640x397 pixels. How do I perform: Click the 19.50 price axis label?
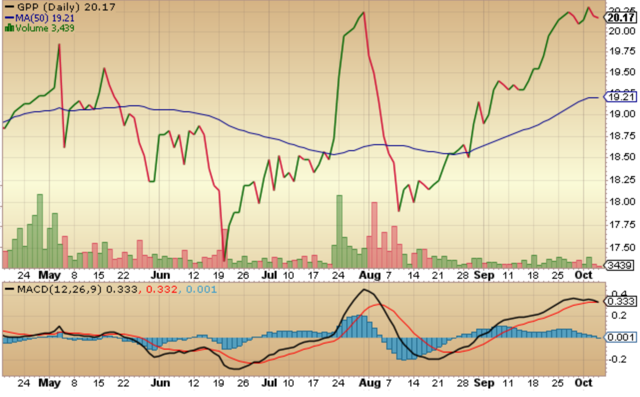click(622, 72)
